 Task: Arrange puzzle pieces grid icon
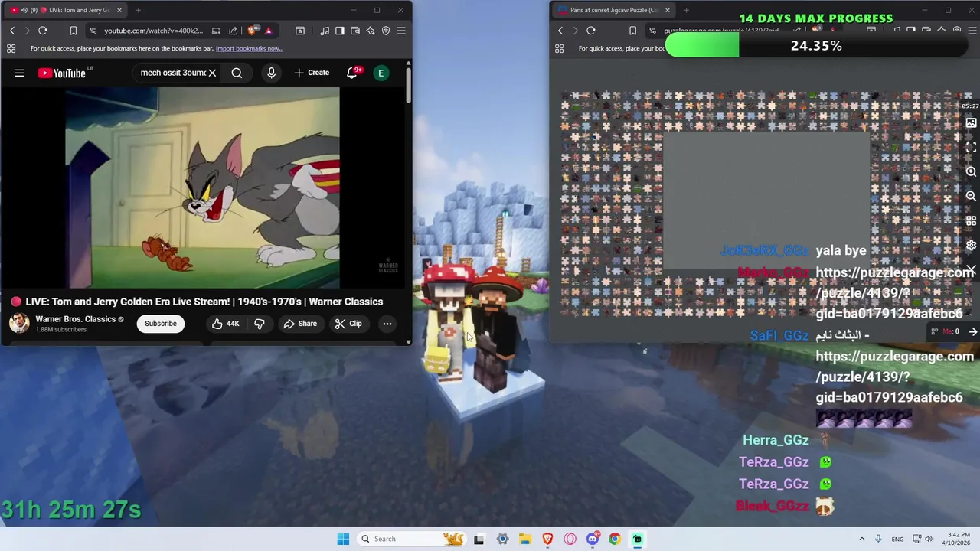[x=971, y=221]
